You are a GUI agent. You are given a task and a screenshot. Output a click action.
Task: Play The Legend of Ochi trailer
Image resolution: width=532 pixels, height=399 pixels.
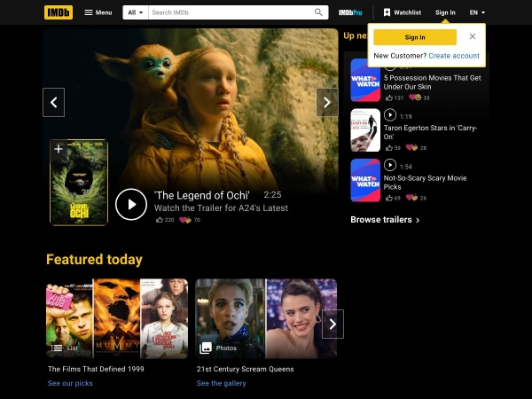click(131, 204)
